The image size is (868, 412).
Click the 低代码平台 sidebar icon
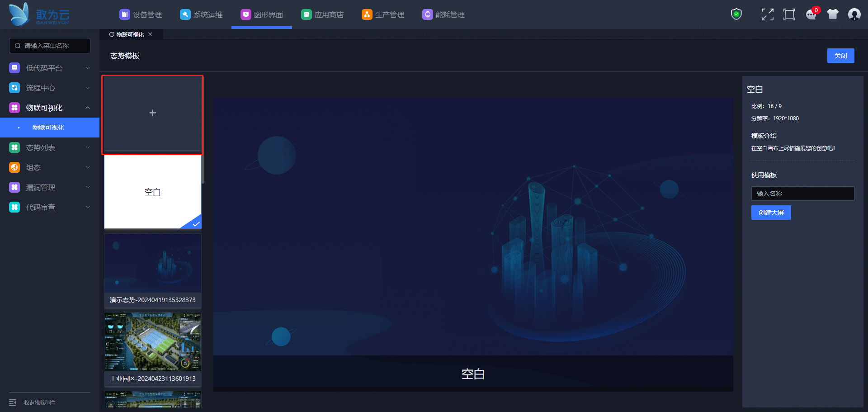(14, 68)
